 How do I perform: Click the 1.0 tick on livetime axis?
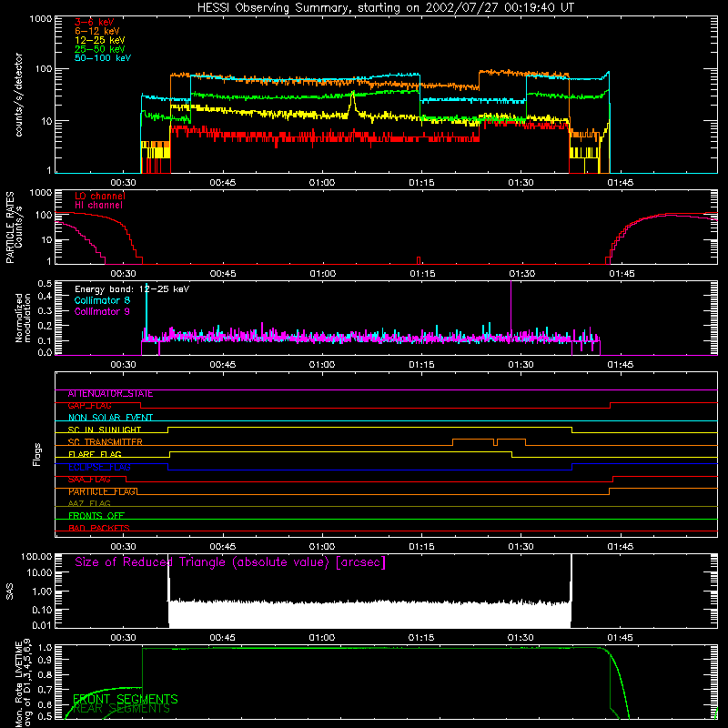pos(46,648)
